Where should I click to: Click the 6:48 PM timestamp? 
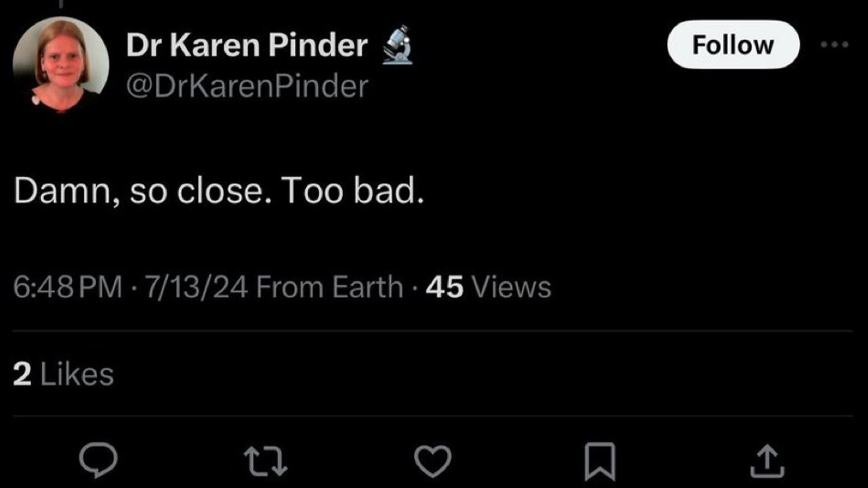click(68, 287)
